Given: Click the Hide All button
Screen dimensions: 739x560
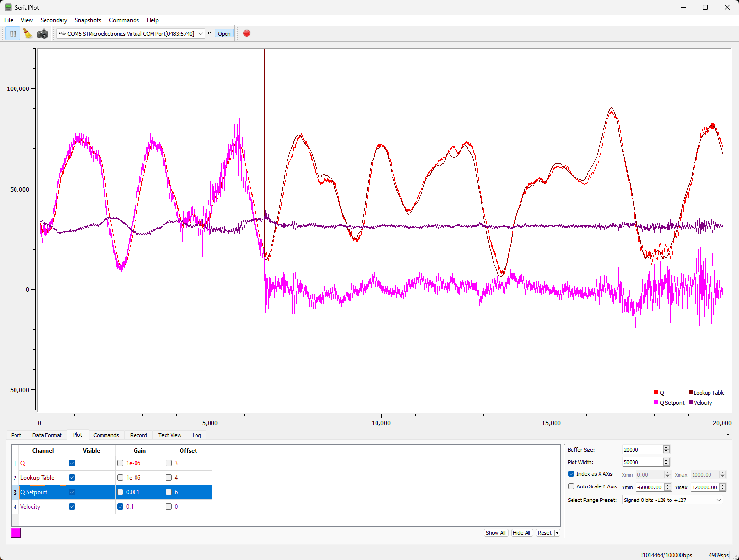Looking at the screenshot, I should click(522, 532).
